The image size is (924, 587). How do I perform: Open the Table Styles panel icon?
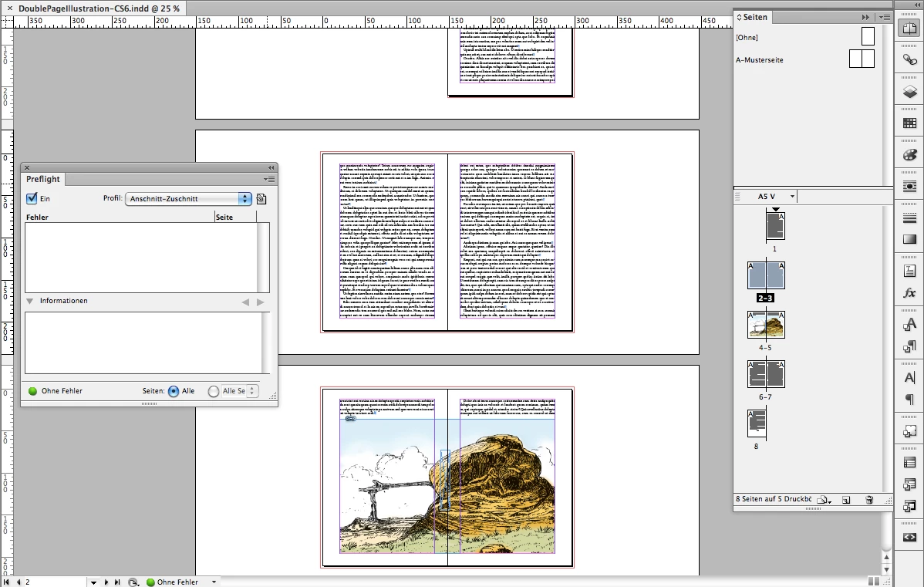(909, 484)
